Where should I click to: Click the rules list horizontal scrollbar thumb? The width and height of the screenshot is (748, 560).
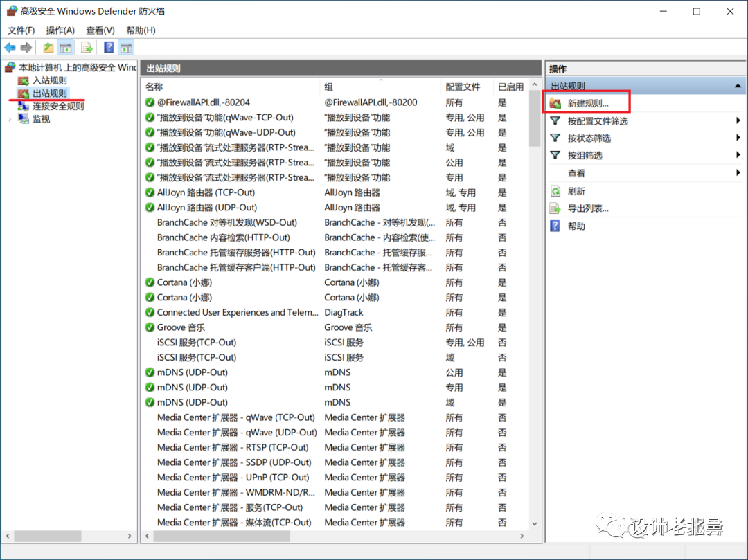click(222, 536)
